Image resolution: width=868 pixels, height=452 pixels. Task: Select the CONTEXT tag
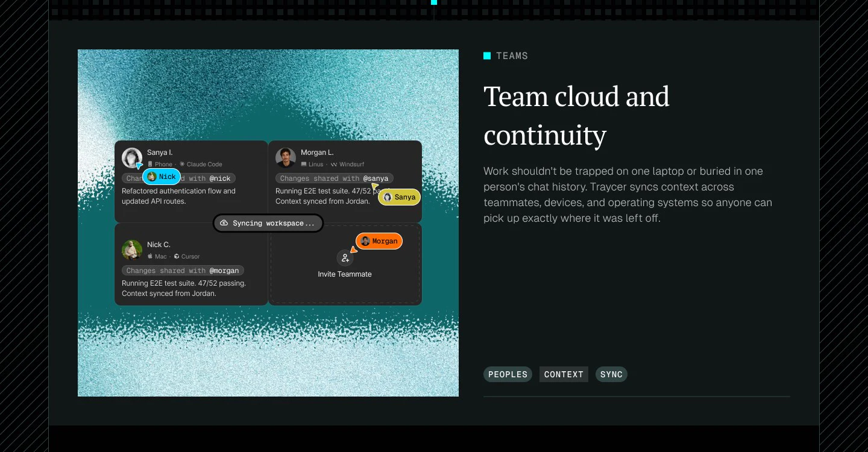tap(564, 374)
